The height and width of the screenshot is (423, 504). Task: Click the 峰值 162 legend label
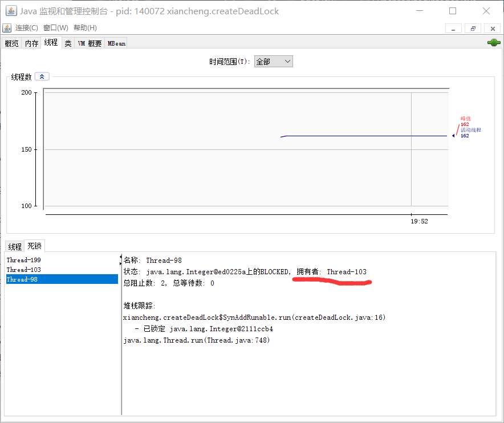pyautogui.click(x=465, y=121)
